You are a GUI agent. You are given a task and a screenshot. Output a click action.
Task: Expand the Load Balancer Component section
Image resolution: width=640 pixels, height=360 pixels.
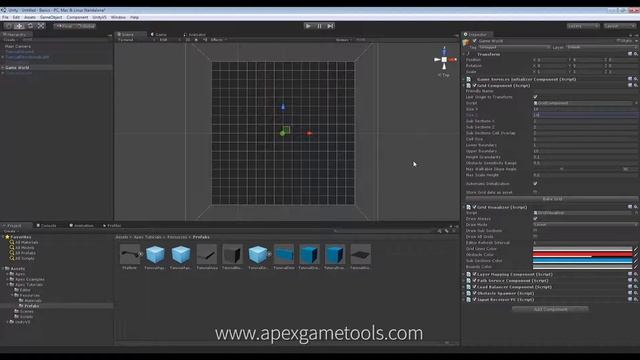[x=464, y=287]
